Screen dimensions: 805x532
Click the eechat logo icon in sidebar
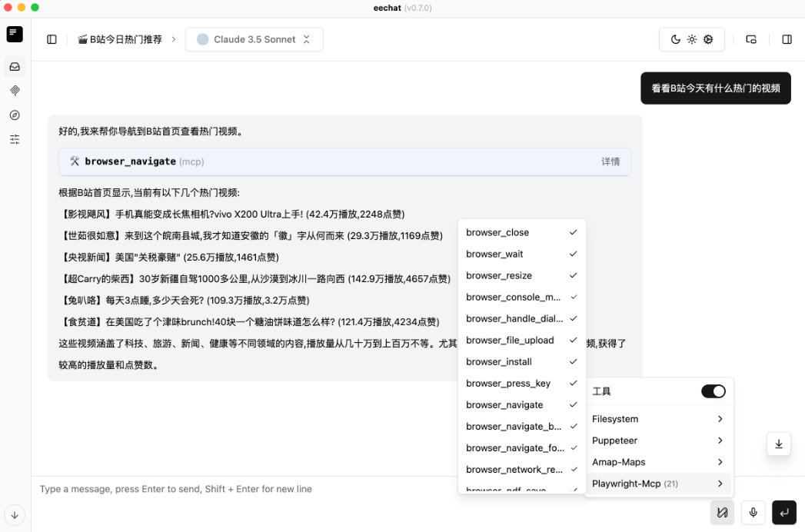[x=15, y=34]
